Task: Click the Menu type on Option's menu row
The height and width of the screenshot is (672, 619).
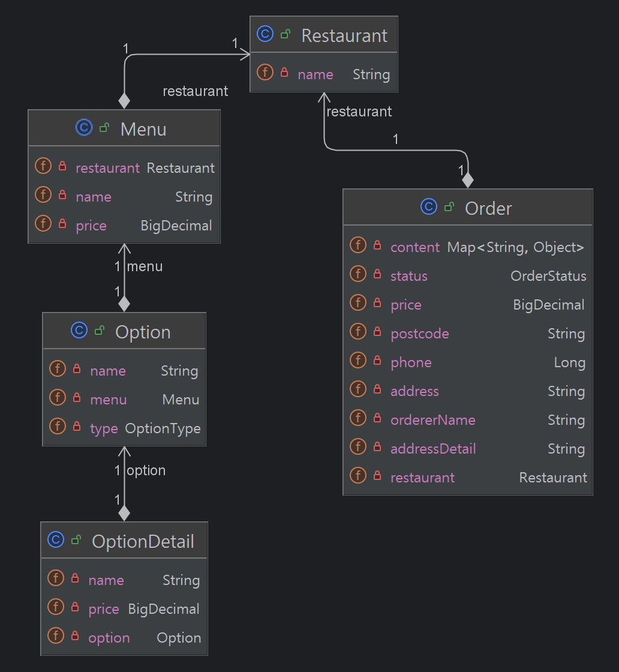Action: click(x=181, y=400)
